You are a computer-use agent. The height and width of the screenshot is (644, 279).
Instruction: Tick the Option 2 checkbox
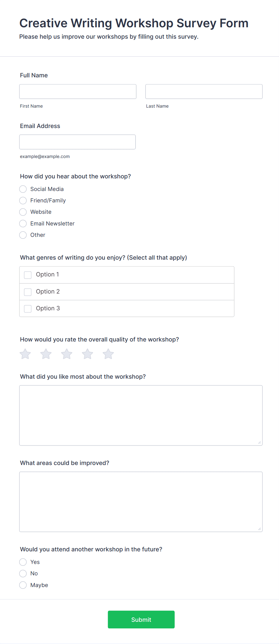(28, 292)
